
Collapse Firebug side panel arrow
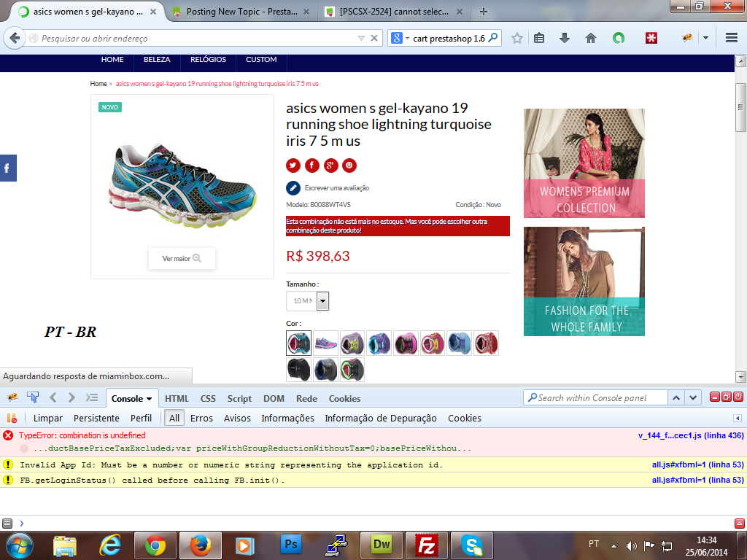coord(738,418)
